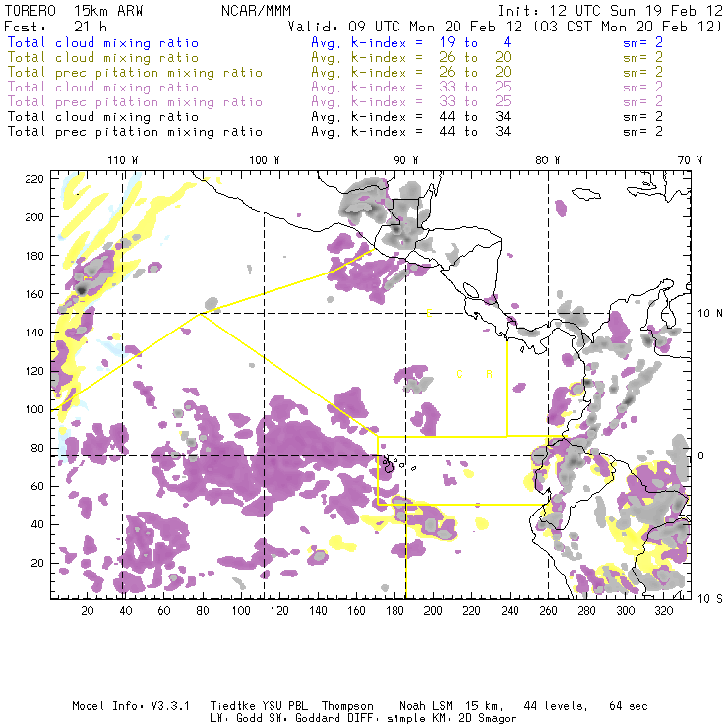This screenshot has width=728, height=728.
Task: Click the '80 W' longitude label
Action: tap(548, 160)
